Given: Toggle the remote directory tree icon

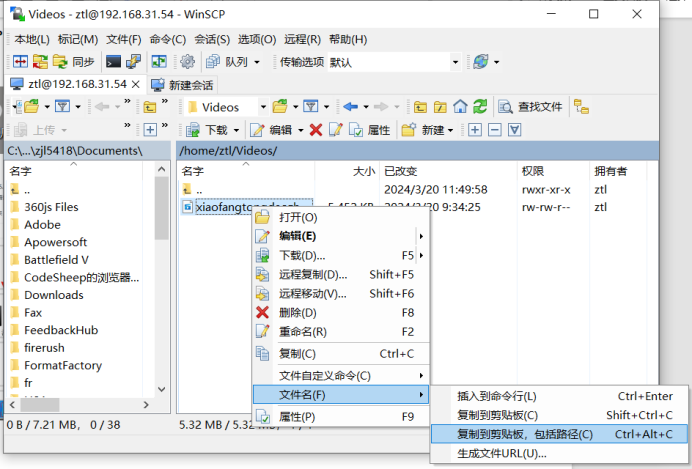Looking at the screenshot, I should pos(581,107).
